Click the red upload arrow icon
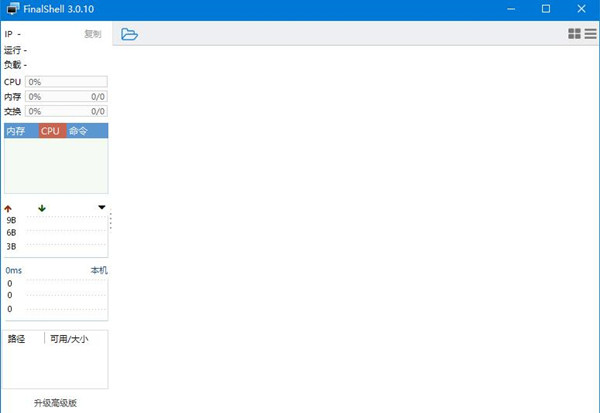This screenshot has width=600, height=413. click(9, 208)
